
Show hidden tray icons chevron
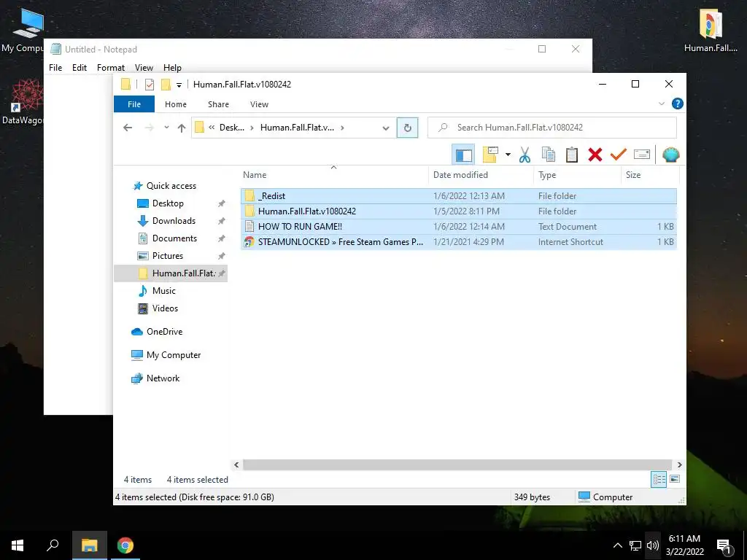click(617, 545)
